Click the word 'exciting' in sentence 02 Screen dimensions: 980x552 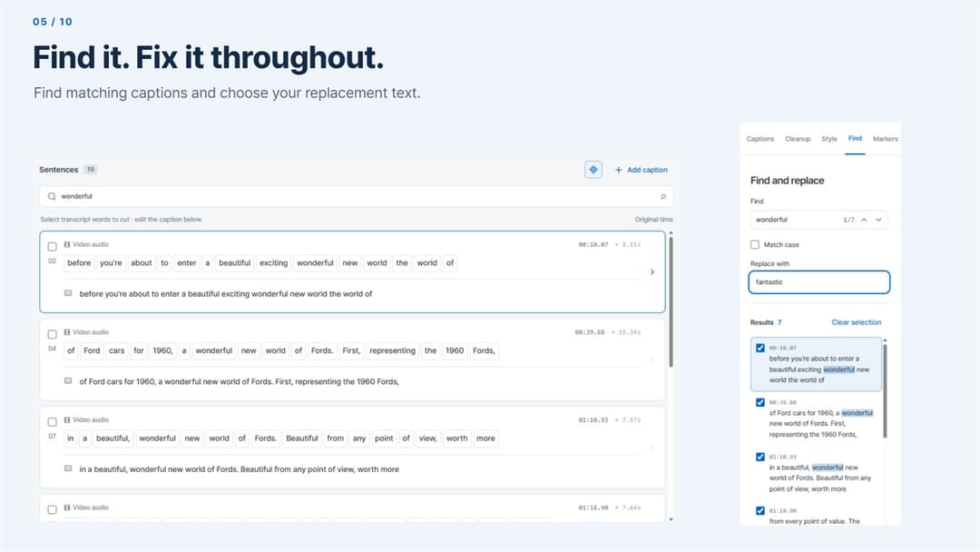274,262
